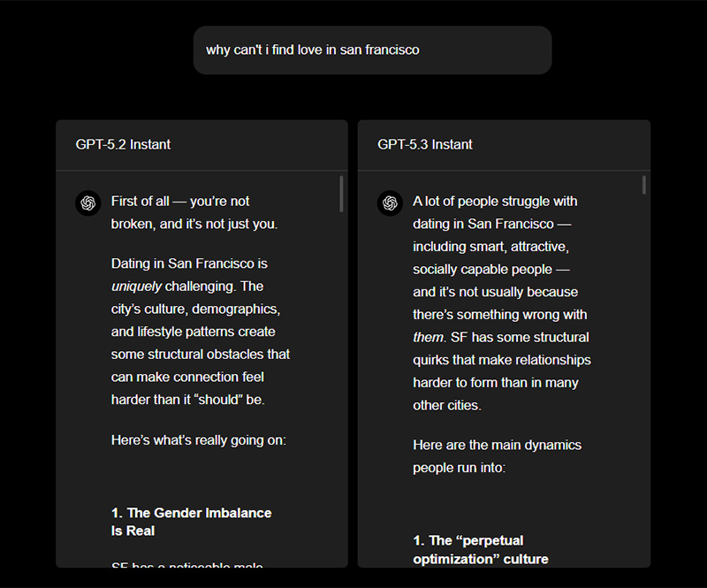Click the scrollbar in the GPT-5.3 panel
707x588 pixels.
click(x=643, y=185)
